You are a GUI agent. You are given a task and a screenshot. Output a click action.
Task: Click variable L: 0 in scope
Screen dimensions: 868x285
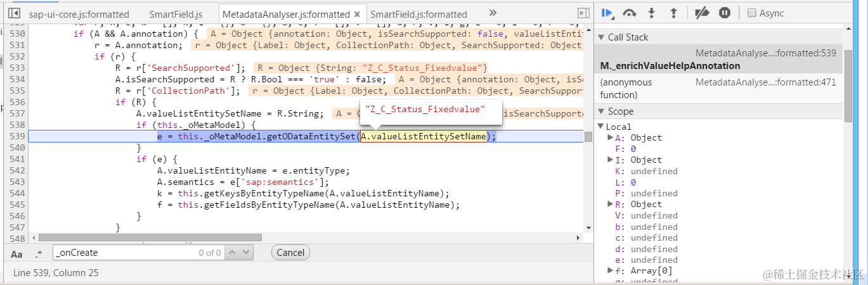coord(626,182)
